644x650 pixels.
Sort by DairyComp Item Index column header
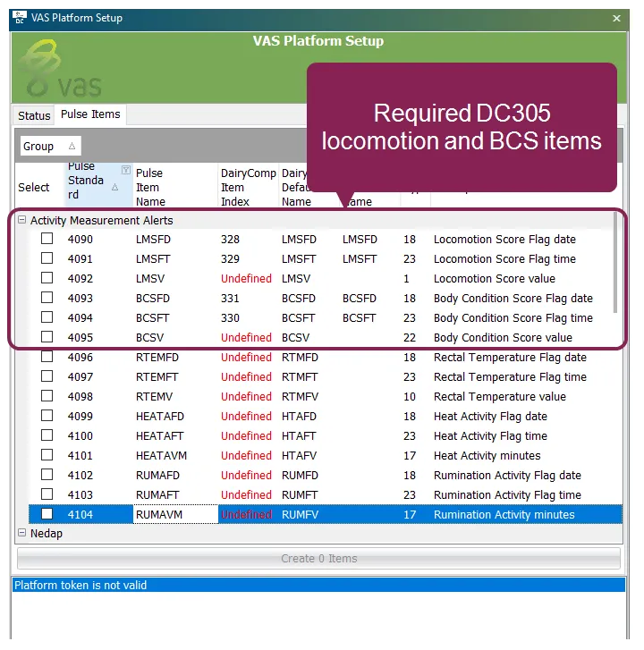[248, 188]
